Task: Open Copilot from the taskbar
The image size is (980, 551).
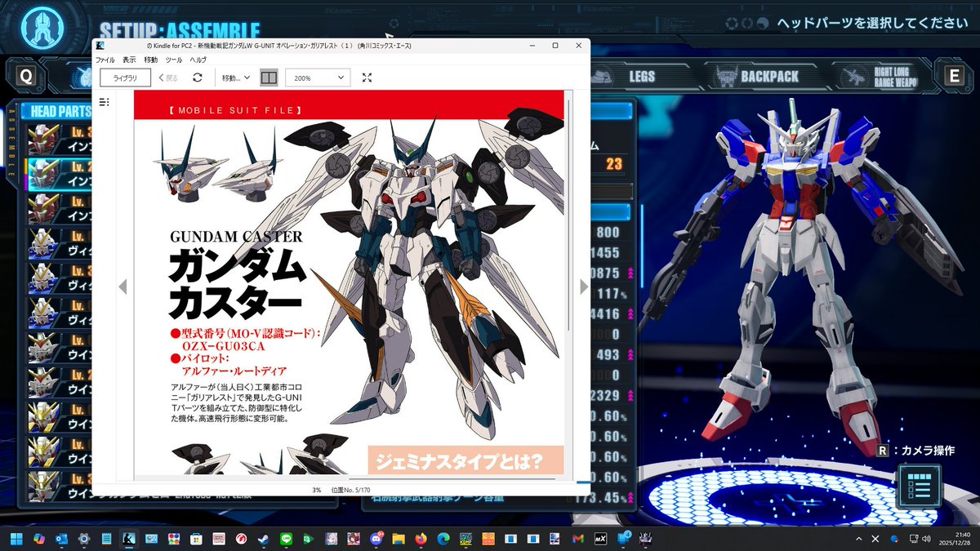Action: tap(39, 539)
